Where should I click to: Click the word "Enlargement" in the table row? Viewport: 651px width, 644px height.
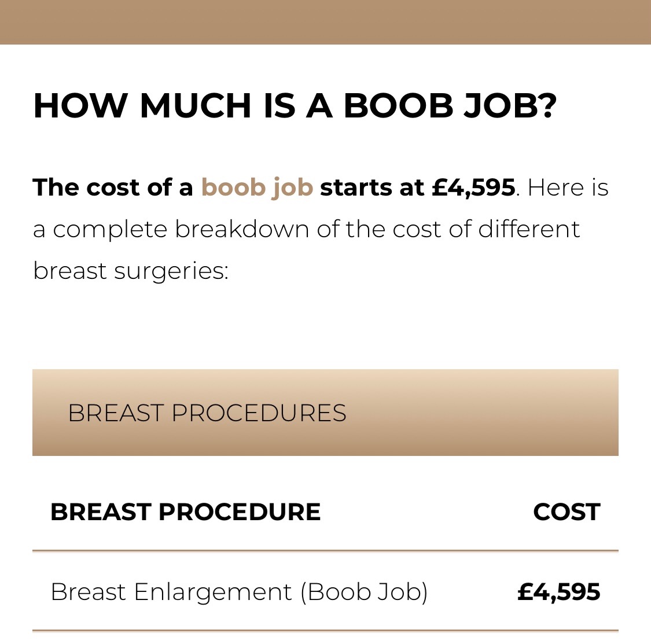tap(212, 592)
